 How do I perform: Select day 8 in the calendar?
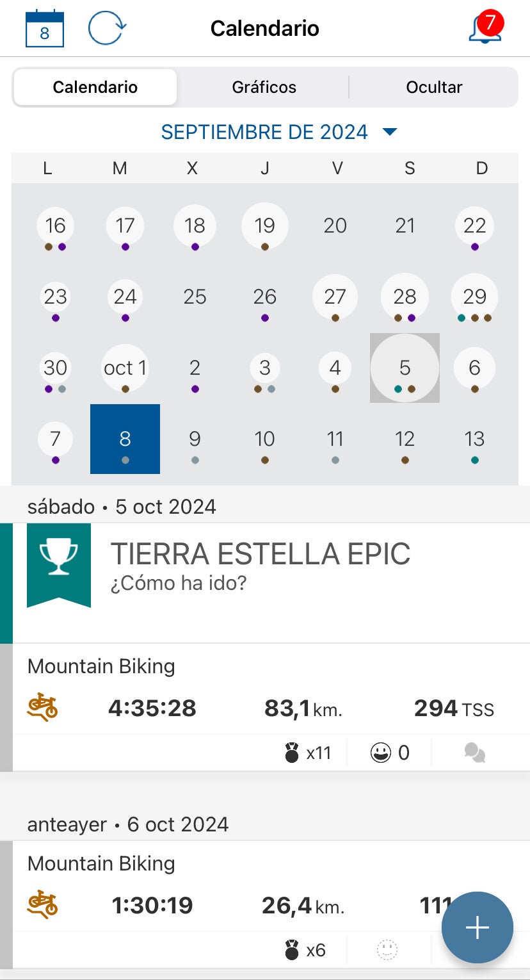(x=125, y=439)
